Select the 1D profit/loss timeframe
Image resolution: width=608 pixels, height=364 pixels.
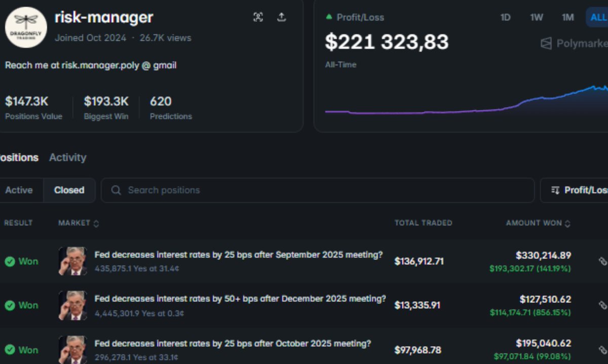click(x=505, y=17)
